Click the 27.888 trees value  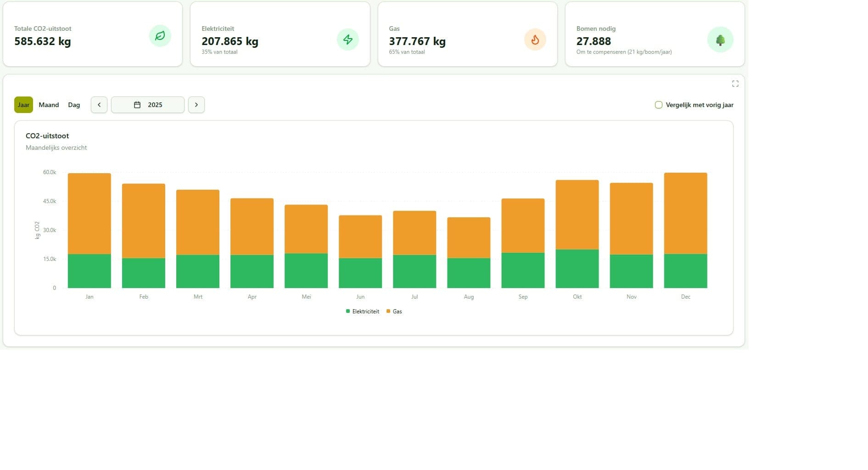[x=594, y=41]
